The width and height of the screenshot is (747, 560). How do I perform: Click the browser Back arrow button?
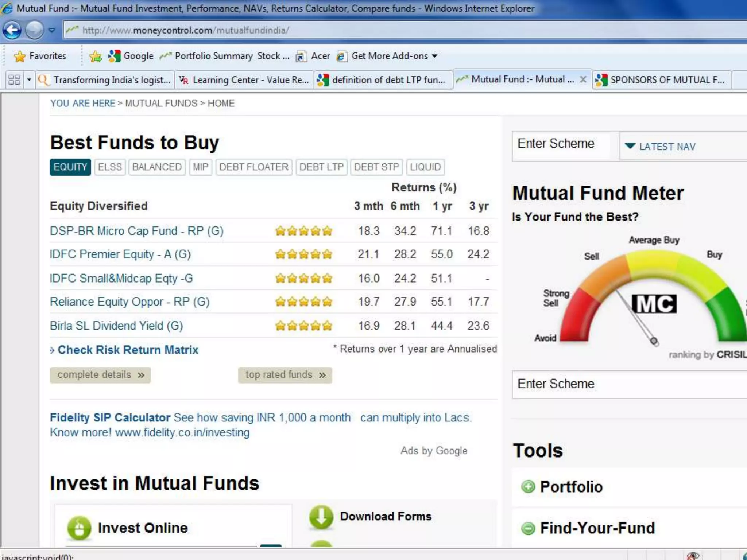click(x=12, y=30)
